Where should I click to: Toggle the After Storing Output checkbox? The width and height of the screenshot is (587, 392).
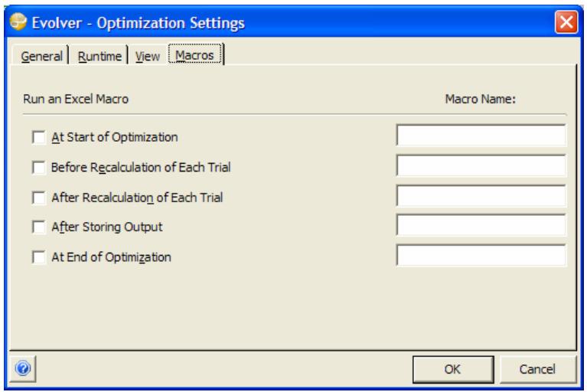[x=38, y=227]
